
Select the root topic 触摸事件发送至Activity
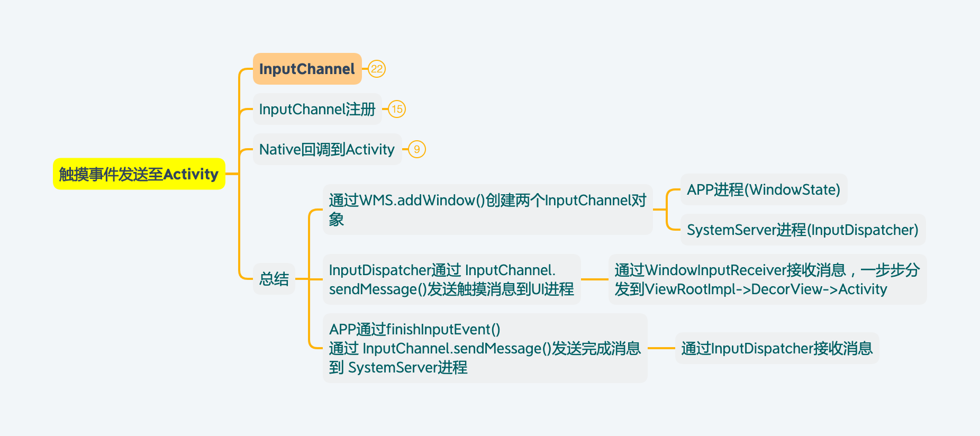[x=139, y=174]
